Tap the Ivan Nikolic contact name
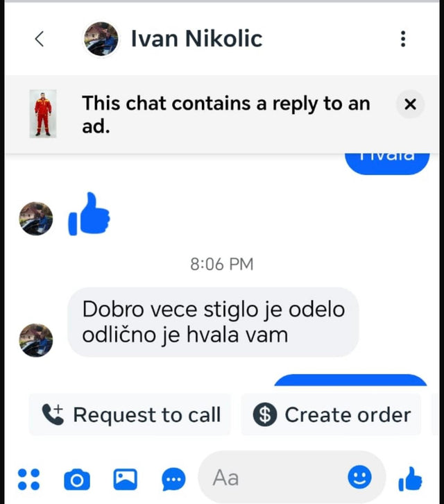The width and height of the screenshot is (444, 504). click(196, 39)
